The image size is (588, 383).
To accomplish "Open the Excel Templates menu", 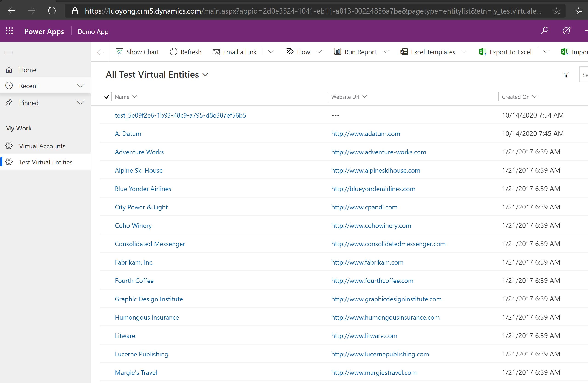I will pyautogui.click(x=434, y=52).
